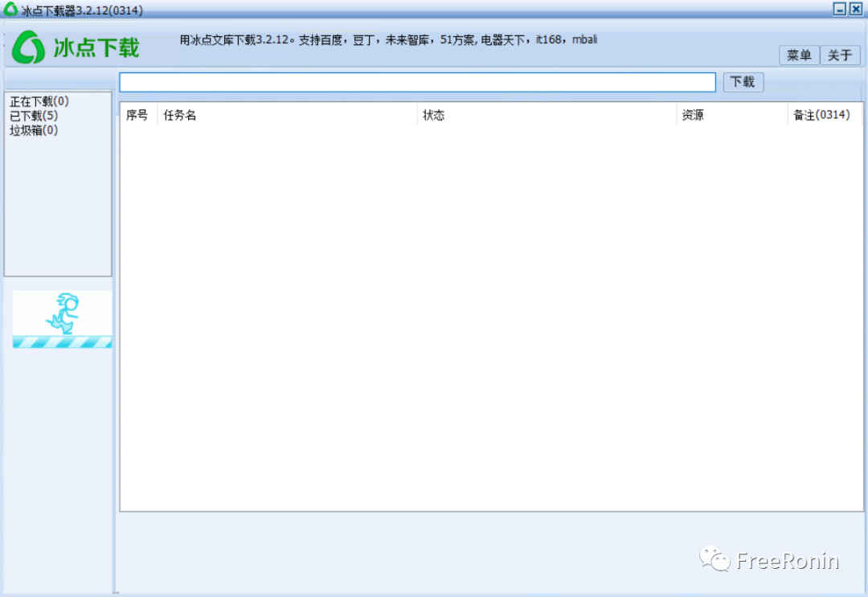Select 正在下载(0) in the sidebar
The height and width of the screenshot is (597, 868).
[x=39, y=101]
